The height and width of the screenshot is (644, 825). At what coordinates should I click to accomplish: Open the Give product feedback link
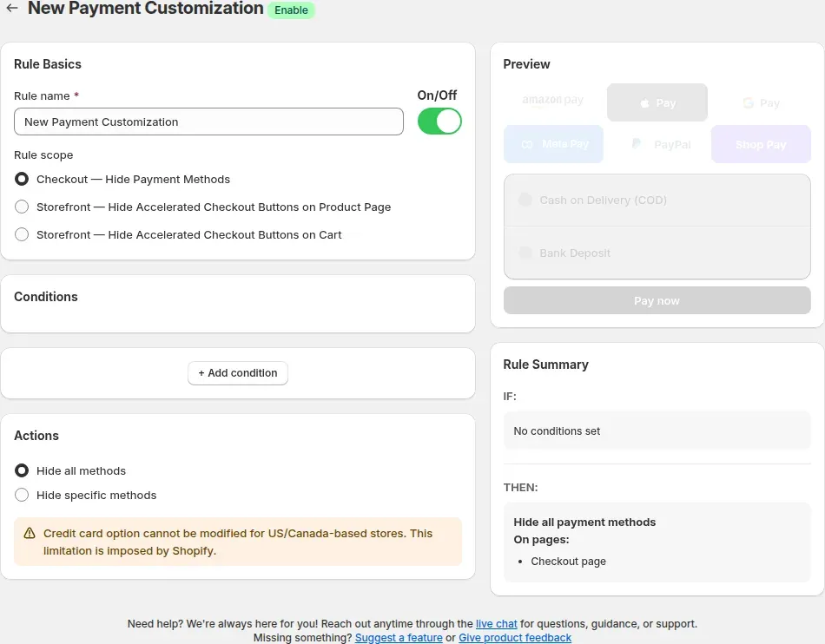(x=515, y=637)
